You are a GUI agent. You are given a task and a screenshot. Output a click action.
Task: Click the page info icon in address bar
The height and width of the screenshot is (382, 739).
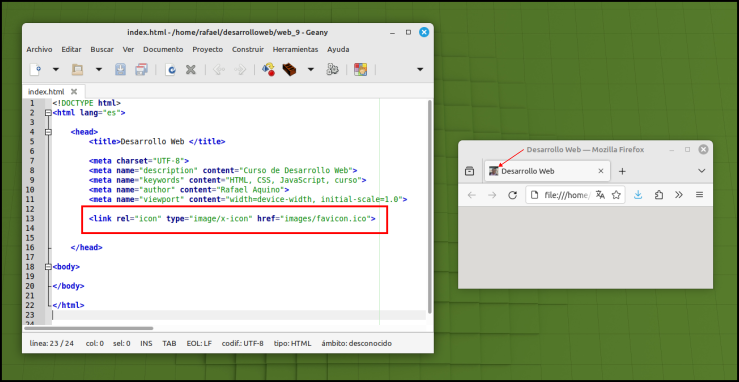tap(534, 195)
